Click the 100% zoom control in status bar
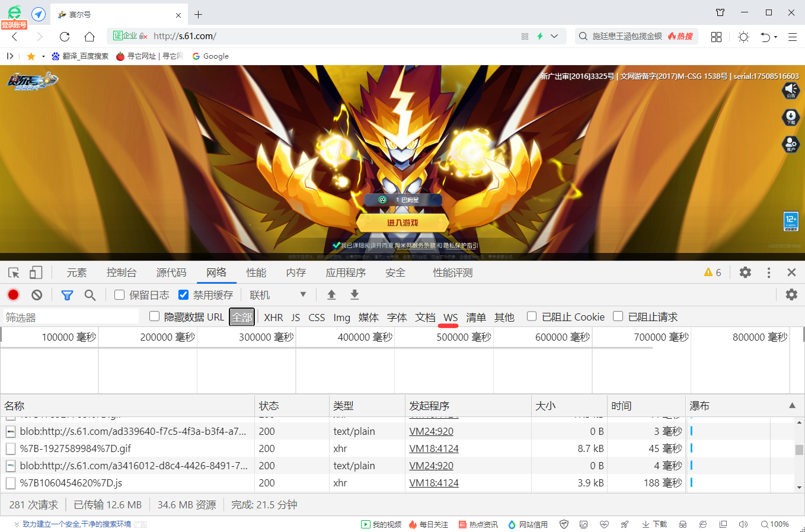The width and height of the screenshot is (805, 532). [x=775, y=524]
